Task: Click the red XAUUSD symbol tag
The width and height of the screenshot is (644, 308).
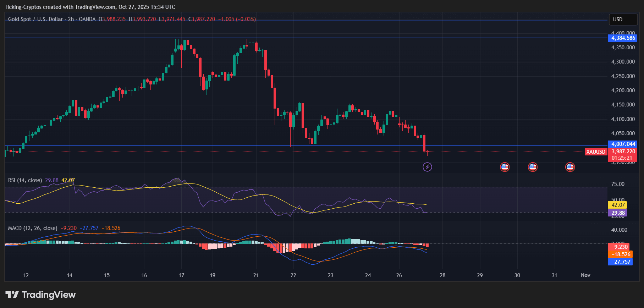Action: pyautogui.click(x=596, y=152)
